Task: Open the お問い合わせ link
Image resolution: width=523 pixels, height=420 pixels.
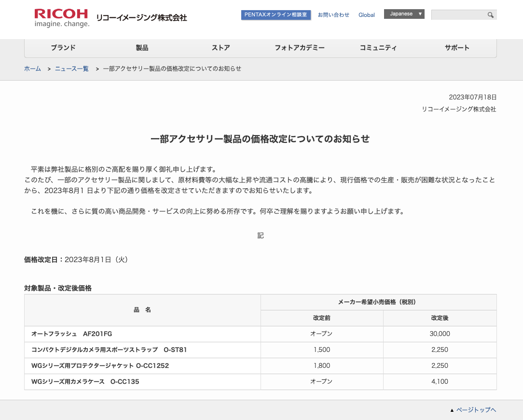Action: 333,15
